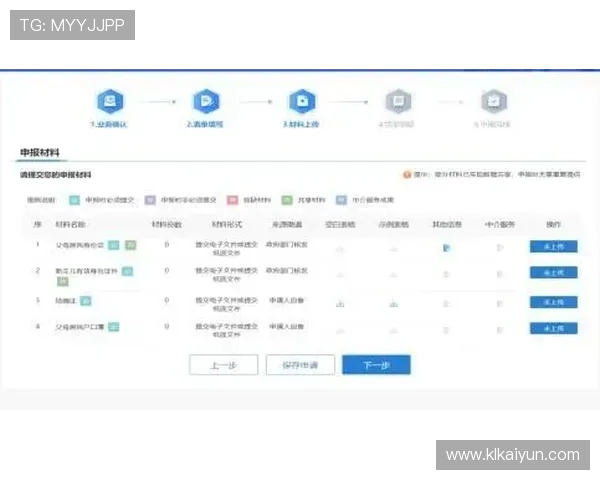The image size is (600, 480).
Task: Open the 申报材料 tab
Action: pos(40,153)
